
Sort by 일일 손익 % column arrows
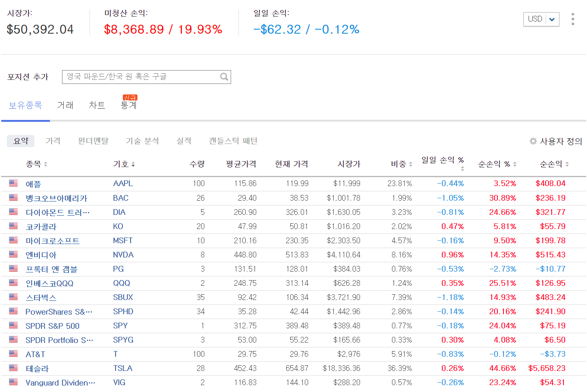[463, 168]
